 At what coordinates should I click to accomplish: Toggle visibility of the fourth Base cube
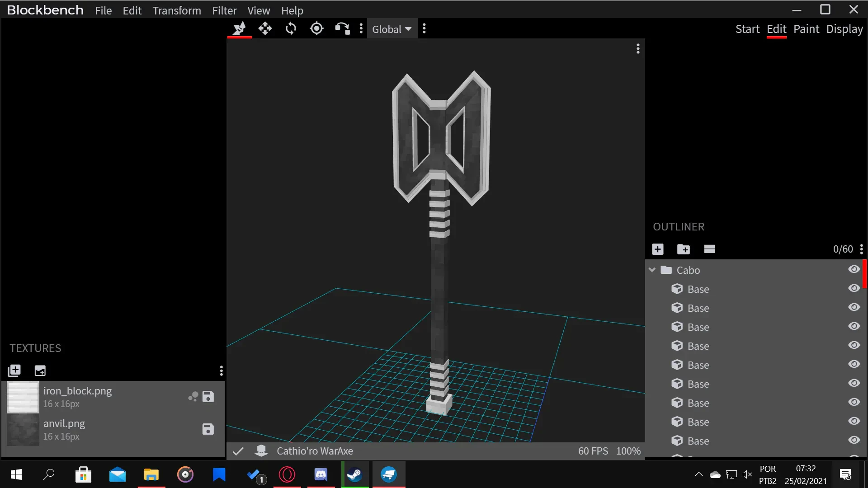pyautogui.click(x=854, y=345)
